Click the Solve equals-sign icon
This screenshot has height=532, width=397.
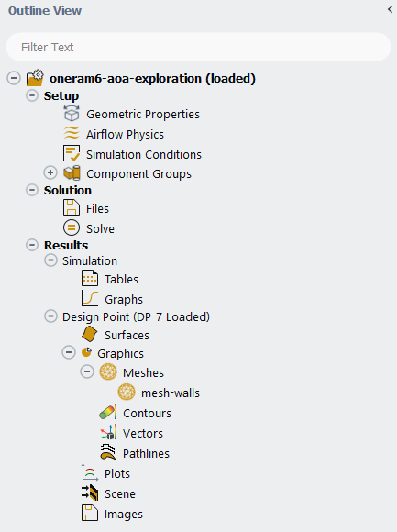coord(72,227)
